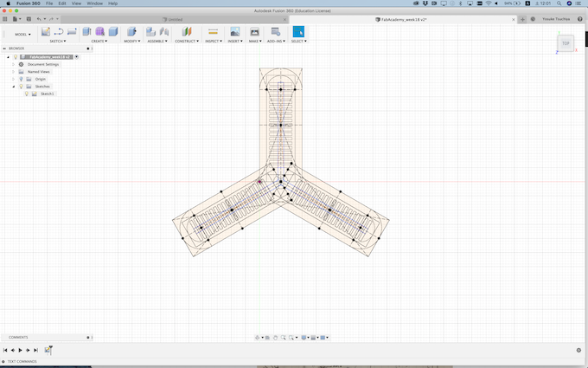Select the Extrude tool in Create group

[86, 32]
